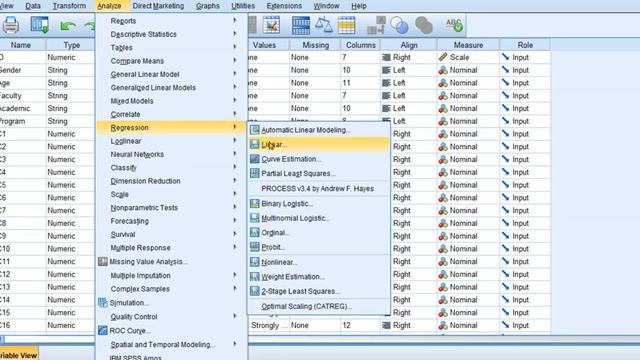Expand the Compare Means submenu
This screenshot has width=640, height=360.
tap(235, 60)
